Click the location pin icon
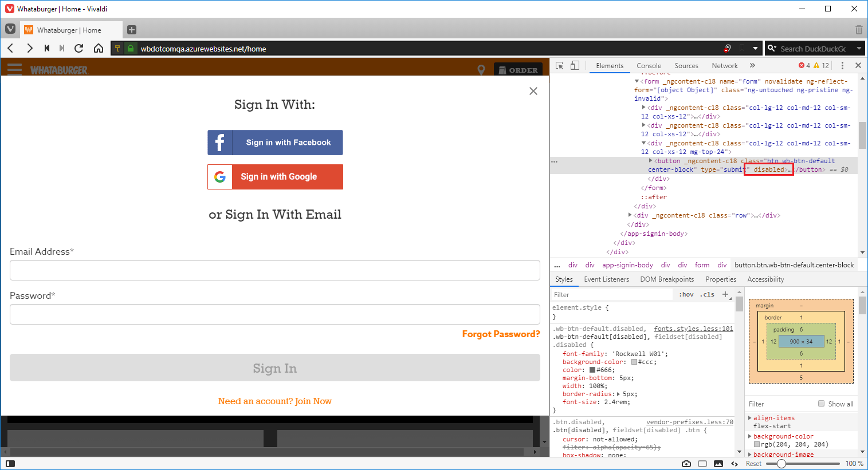The image size is (868, 470). click(x=481, y=70)
